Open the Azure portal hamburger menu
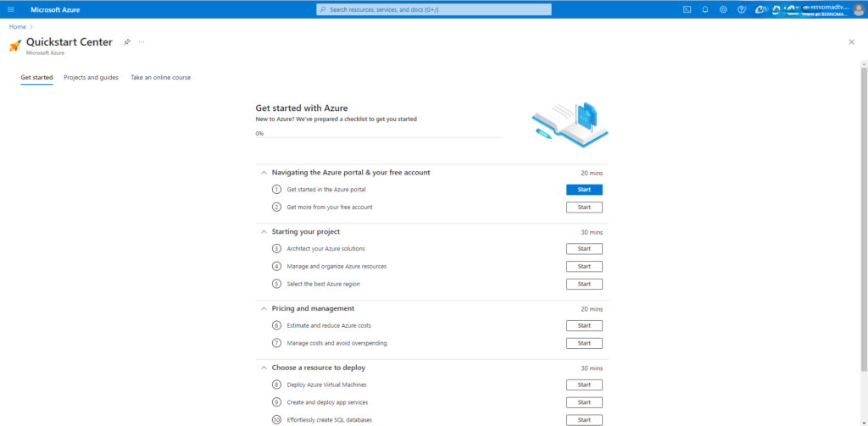This screenshot has width=868, height=426. click(x=11, y=9)
